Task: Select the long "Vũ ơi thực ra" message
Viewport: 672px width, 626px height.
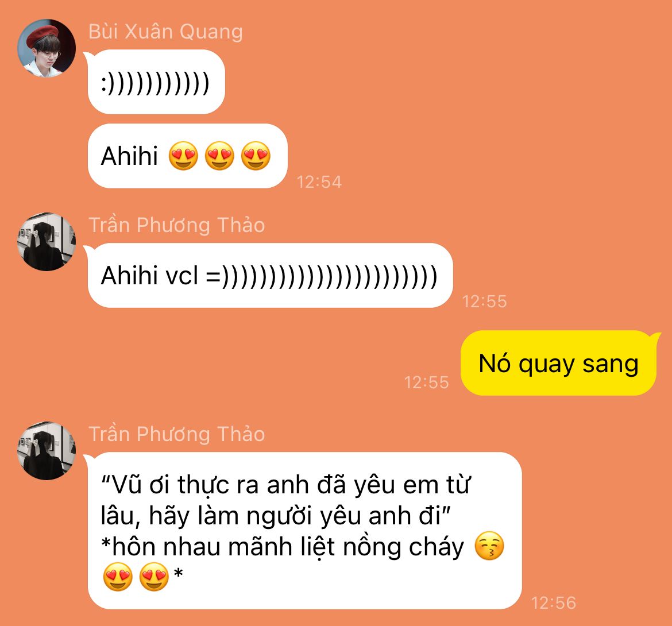Action: click(x=305, y=531)
